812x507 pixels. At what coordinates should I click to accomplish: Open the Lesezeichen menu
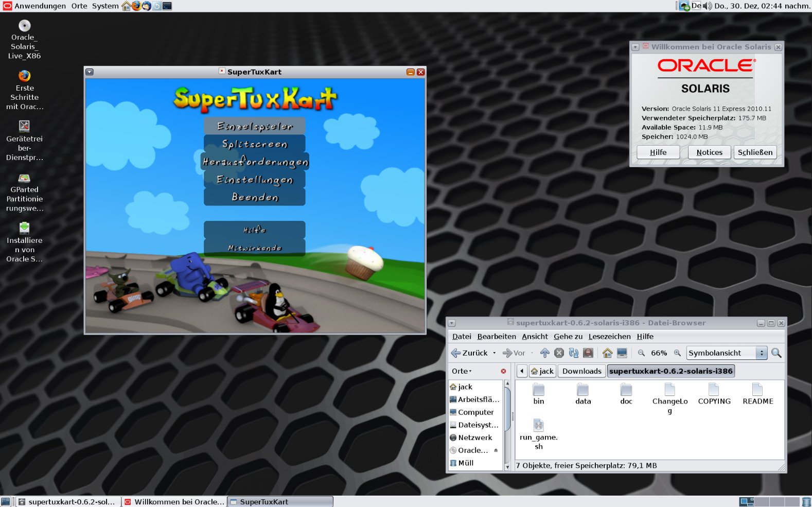(x=609, y=336)
